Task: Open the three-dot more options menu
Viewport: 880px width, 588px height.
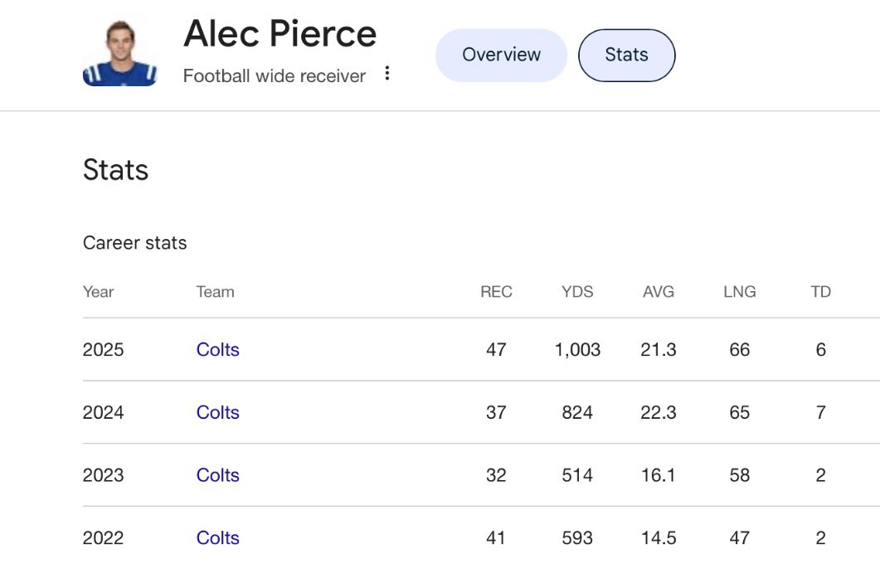Action: [387, 75]
